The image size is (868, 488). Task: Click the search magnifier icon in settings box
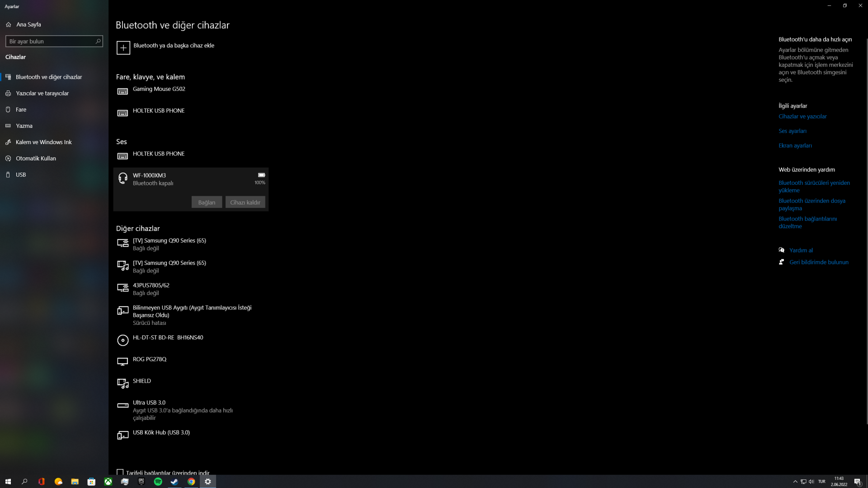pyautogui.click(x=98, y=41)
